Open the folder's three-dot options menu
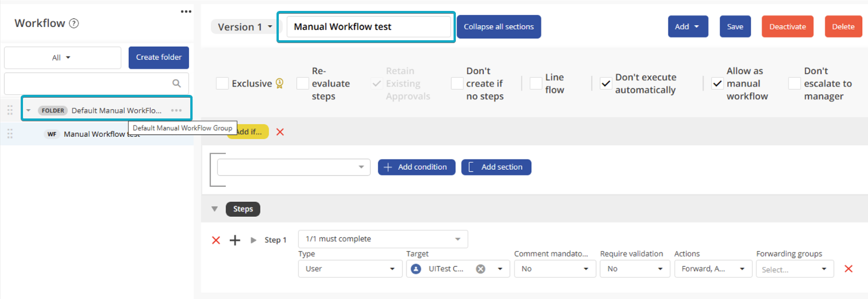Screen dimensions: 868x299 (176, 110)
